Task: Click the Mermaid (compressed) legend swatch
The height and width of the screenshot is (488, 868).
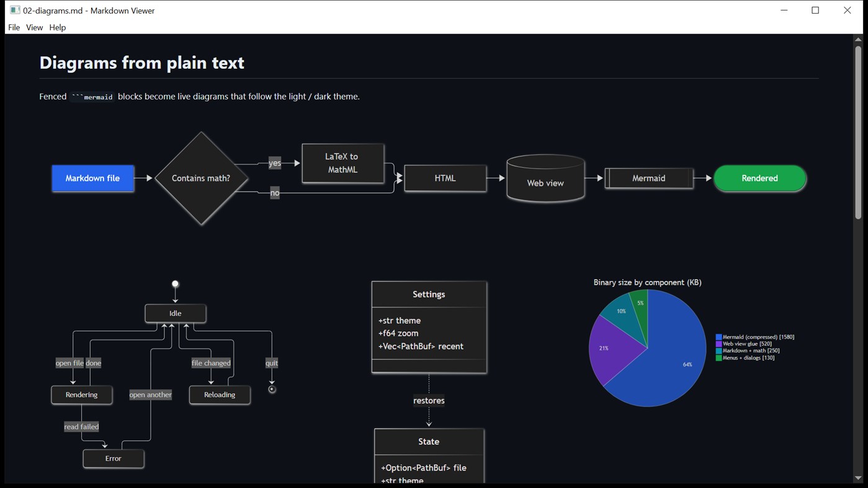Action: 719,337
